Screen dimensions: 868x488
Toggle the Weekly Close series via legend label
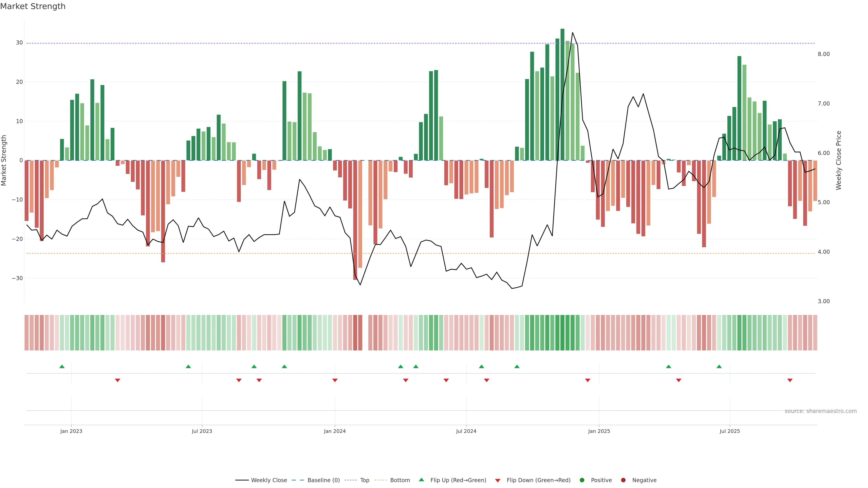[269, 480]
